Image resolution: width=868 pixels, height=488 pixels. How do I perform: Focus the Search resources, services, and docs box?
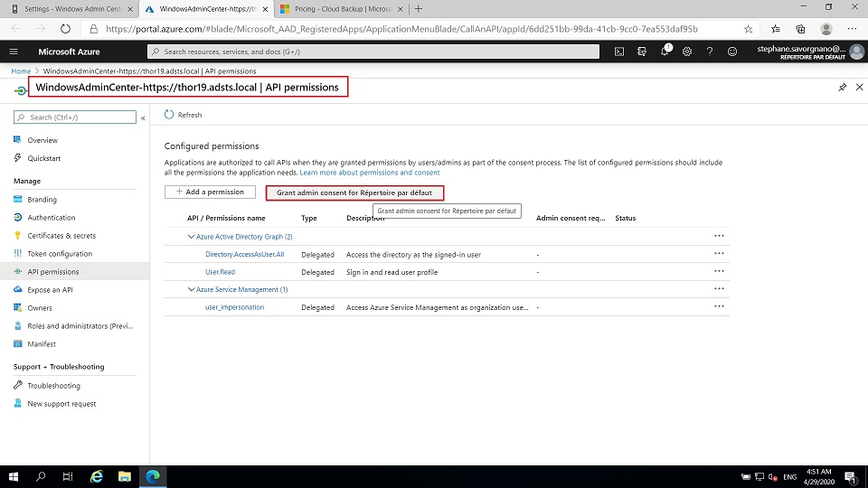[x=373, y=52]
